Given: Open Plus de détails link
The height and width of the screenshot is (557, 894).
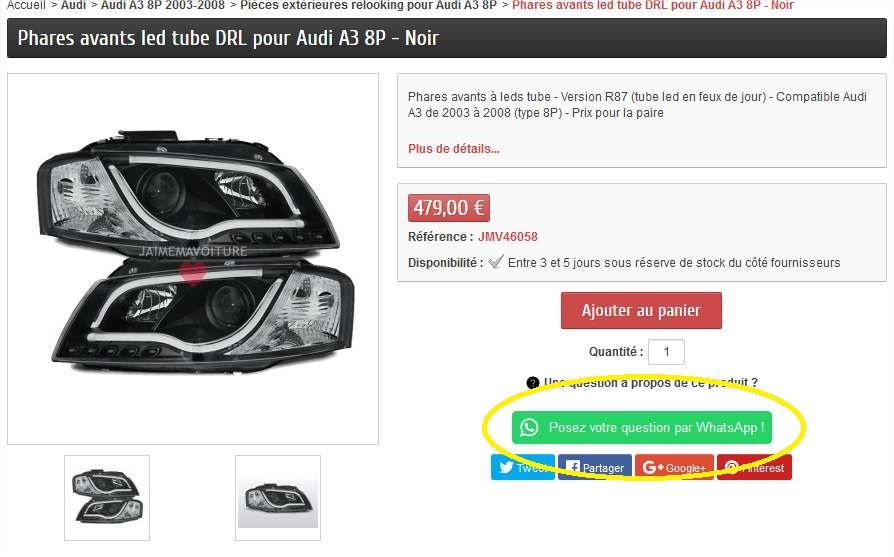Looking at the screenshot, I should tap(454, 149).
